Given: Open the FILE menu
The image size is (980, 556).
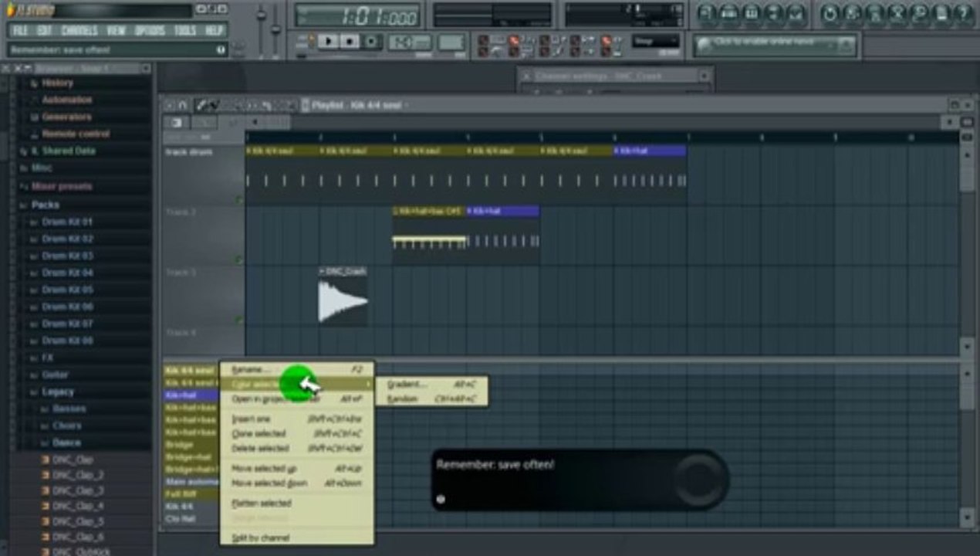Looking at the screenshot, I should coord(19,31).
